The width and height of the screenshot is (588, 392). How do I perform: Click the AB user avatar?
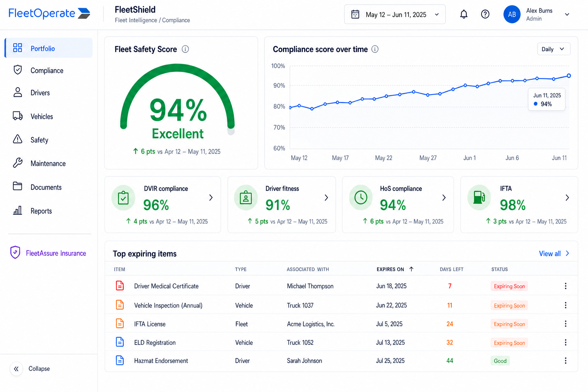512,14
